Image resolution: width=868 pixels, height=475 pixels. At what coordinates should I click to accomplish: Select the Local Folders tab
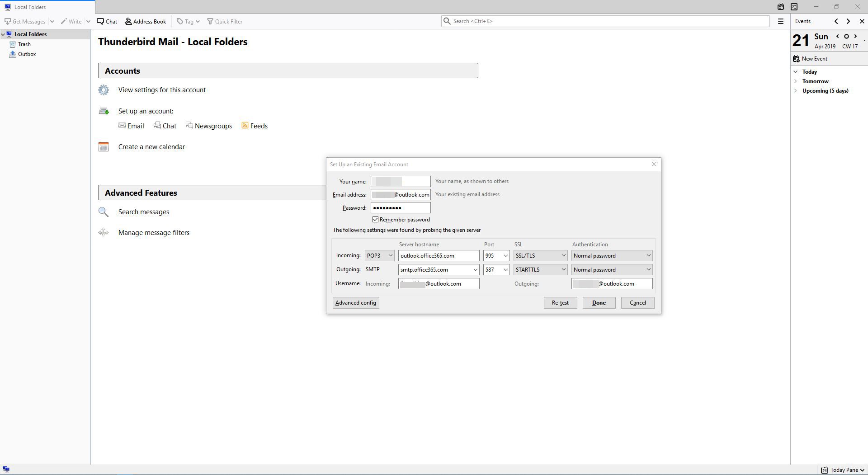47,7
